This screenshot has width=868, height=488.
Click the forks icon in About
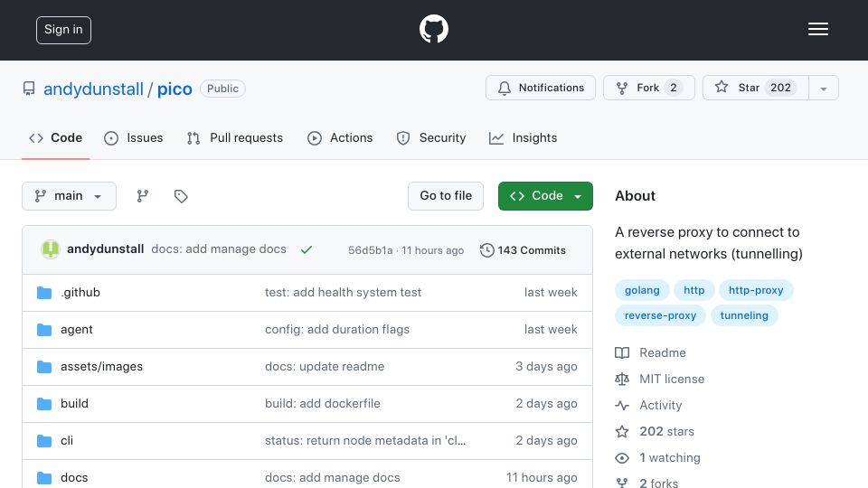coord(622,483)
